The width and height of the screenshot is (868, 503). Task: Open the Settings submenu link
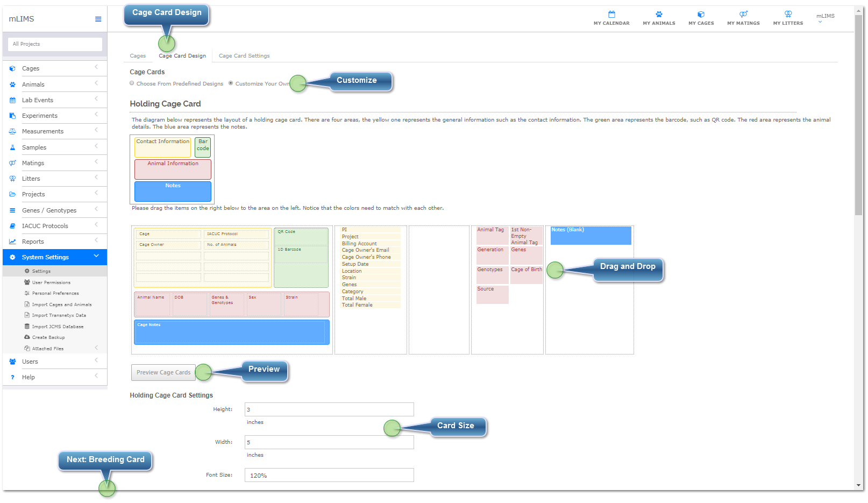[41, 271]
